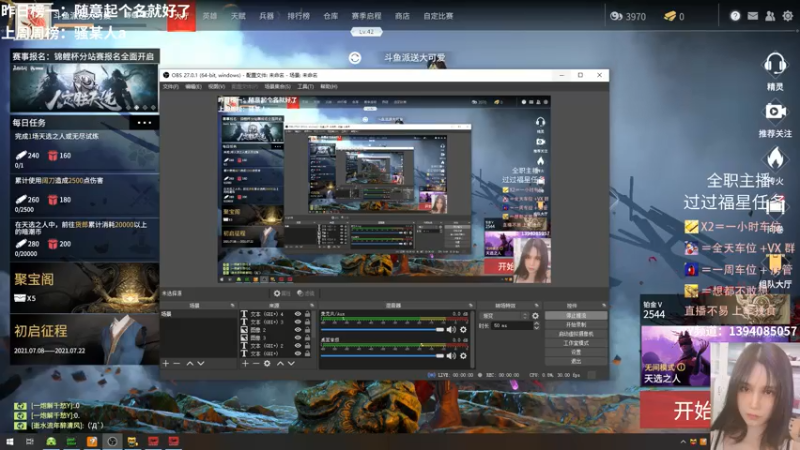Remove the selected scene with the minus icon
The image size is (800, 450).
point(177,363)
